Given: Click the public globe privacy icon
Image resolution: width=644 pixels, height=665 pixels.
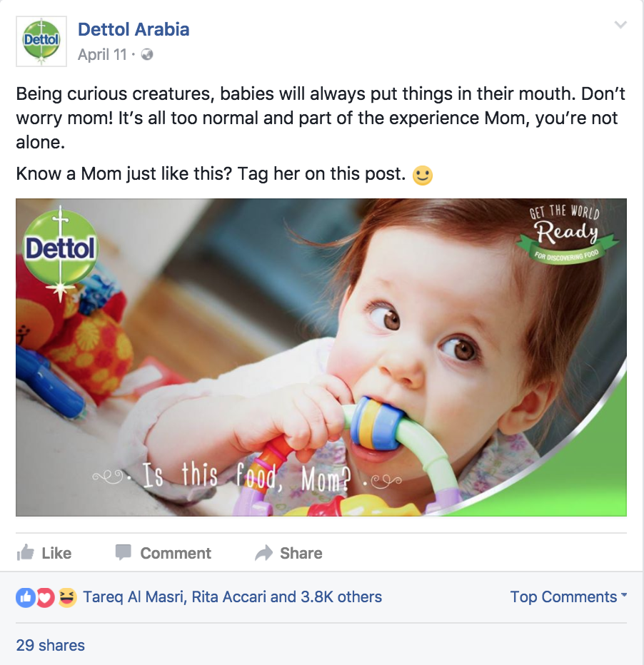Looking at the screenshot, I should pos(147,55).
